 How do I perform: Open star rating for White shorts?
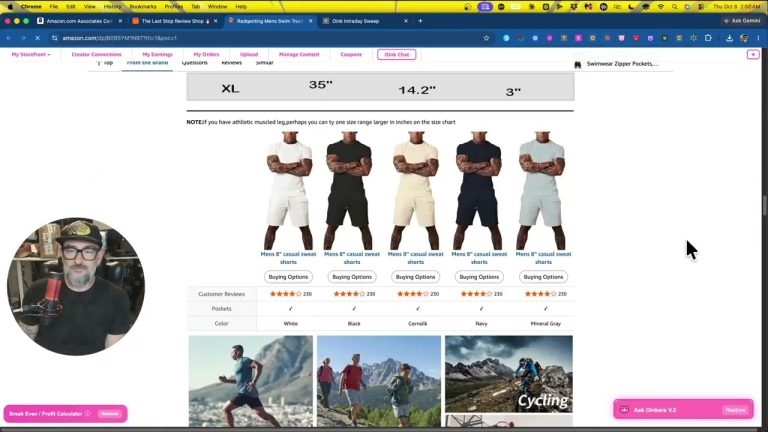286,294
